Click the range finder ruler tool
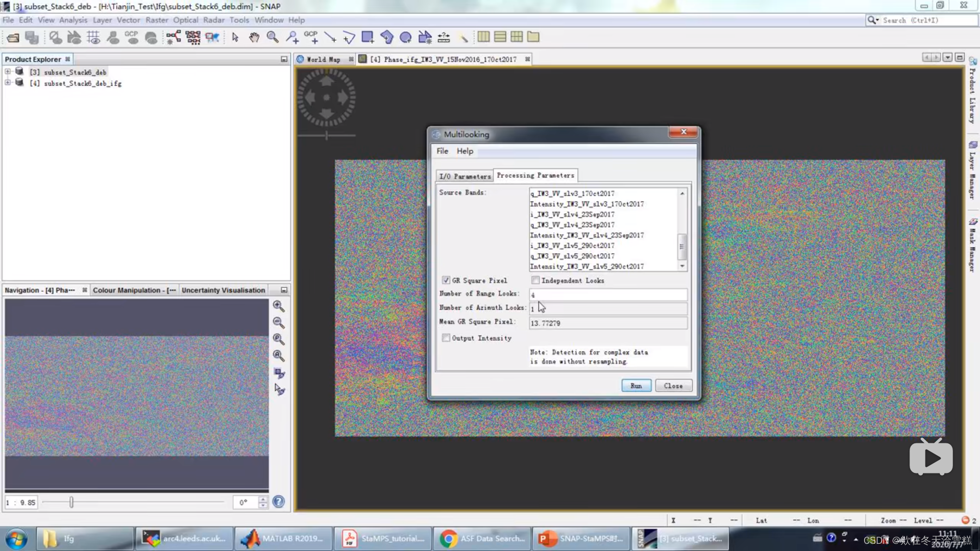The width and height of the screenshot is (980, 551). click(444, 37)
